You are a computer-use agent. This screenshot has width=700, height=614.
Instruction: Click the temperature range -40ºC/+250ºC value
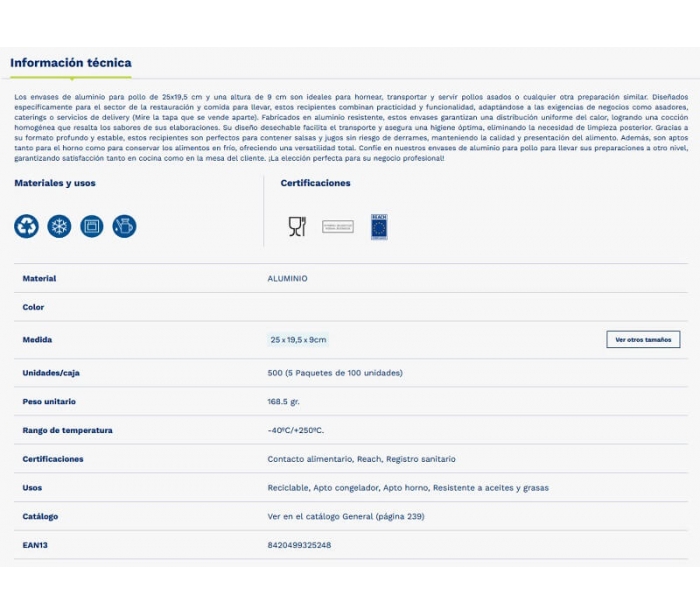(x=296, y=431)
